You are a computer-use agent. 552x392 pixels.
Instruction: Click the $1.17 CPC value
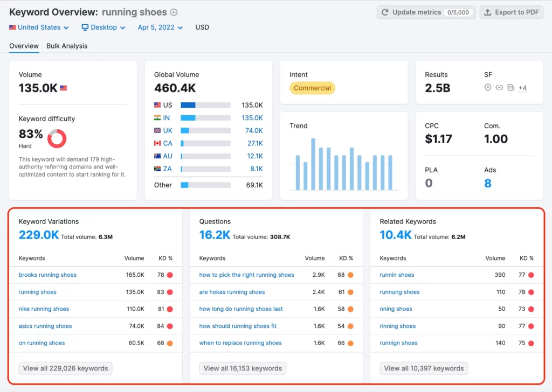(438, 139)
